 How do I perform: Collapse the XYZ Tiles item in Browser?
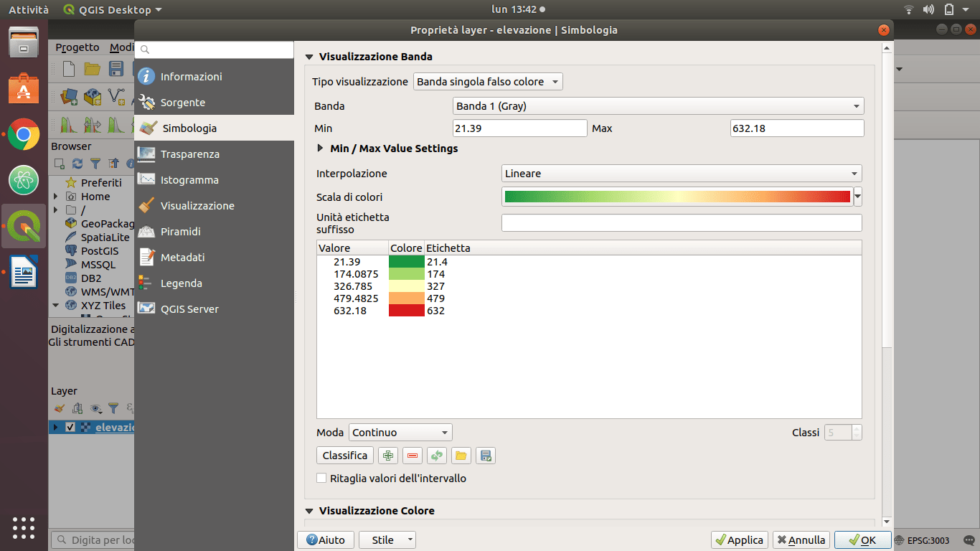55,306
